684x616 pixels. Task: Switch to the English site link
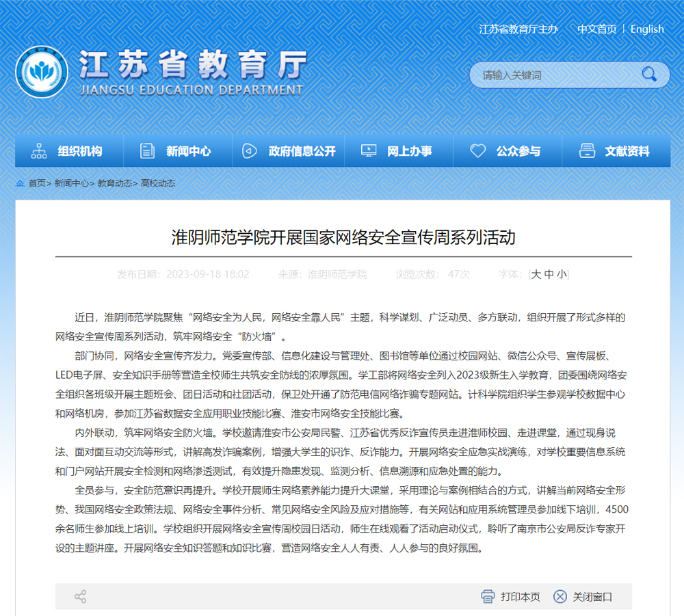coord(647,29)
